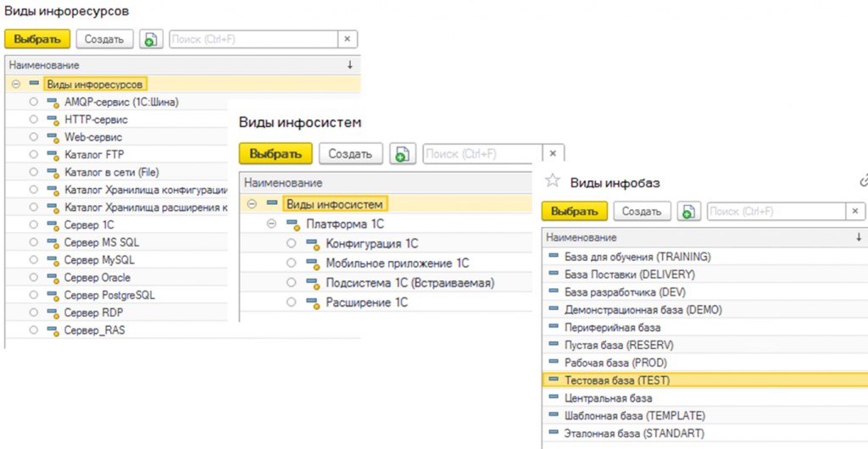This screenshot has width=868, height=449.
Task: Focus search field in Виды инфосистем window
Action: (x=482, y=153)
